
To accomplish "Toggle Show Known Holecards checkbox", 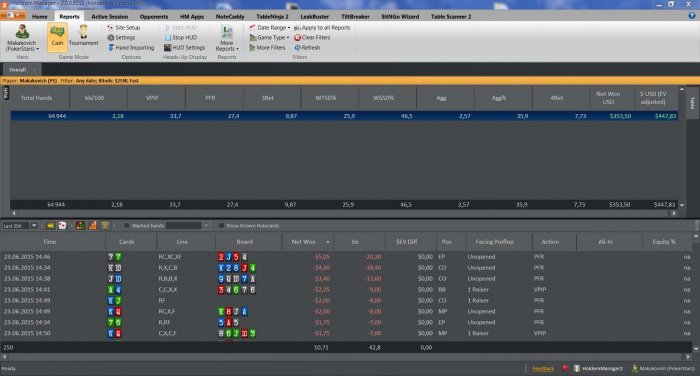I will pyautogui.click(x=221, y=226).
